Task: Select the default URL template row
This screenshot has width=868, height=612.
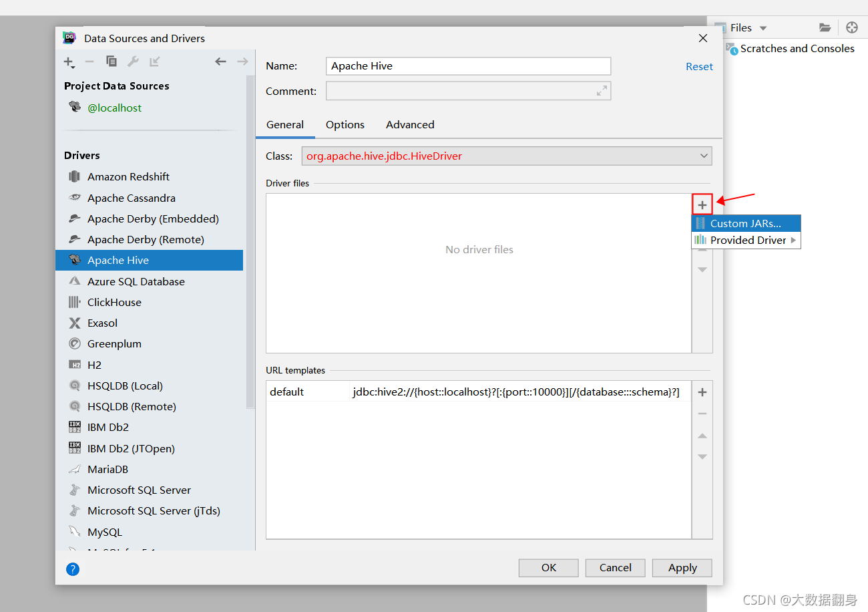Action: (479, 392)
